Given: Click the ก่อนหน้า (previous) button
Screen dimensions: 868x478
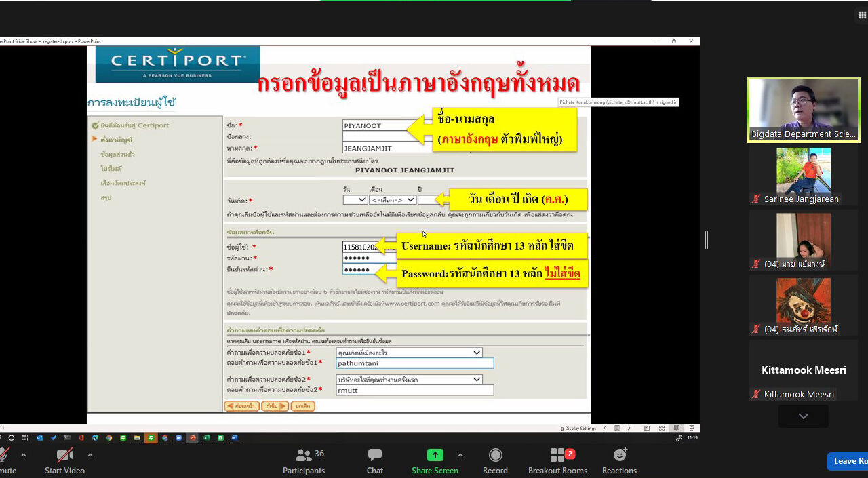Looking at the screenshot, I should tap(241, 406).
